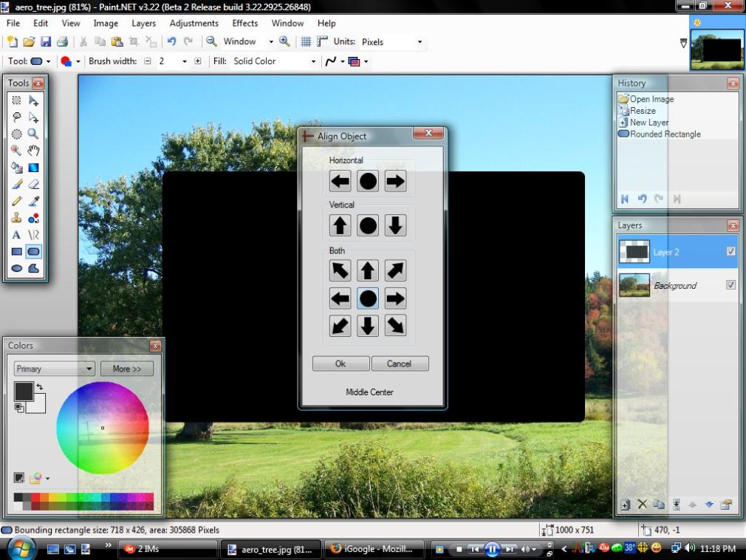Open the Primary color selector dropdown

tap(89, 369)
